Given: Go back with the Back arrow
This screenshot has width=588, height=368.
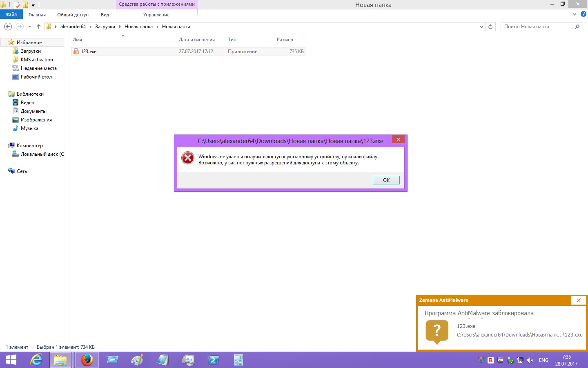Looking at the screenshot, I should [x=8, y=27].
